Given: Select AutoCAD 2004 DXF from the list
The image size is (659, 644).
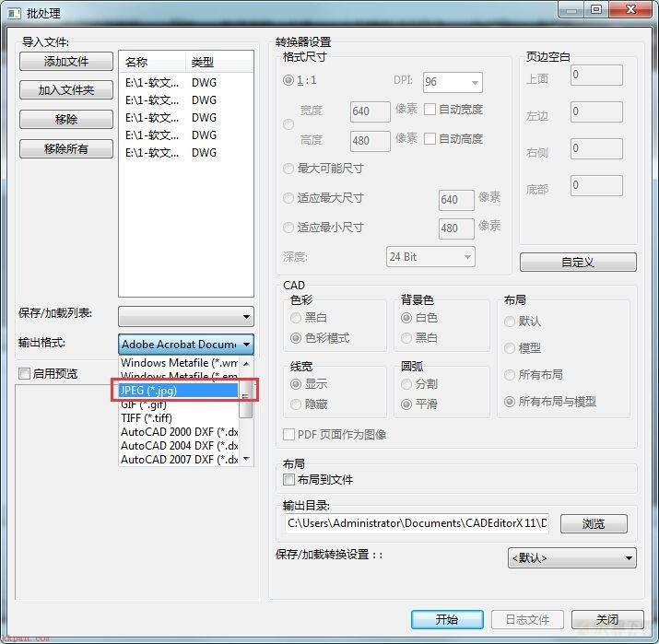Looking at the screenshot, I should tap(179, 445).
